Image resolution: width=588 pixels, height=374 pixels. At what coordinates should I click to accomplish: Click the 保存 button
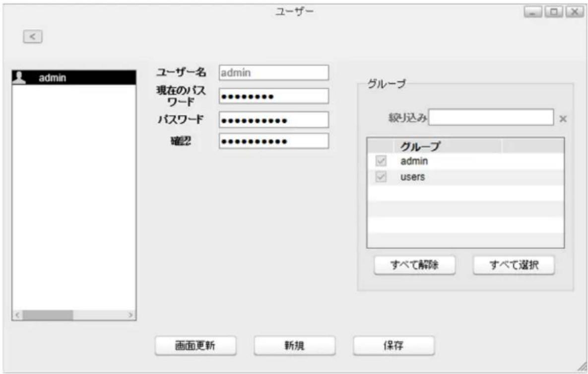[x=394, y=346]
